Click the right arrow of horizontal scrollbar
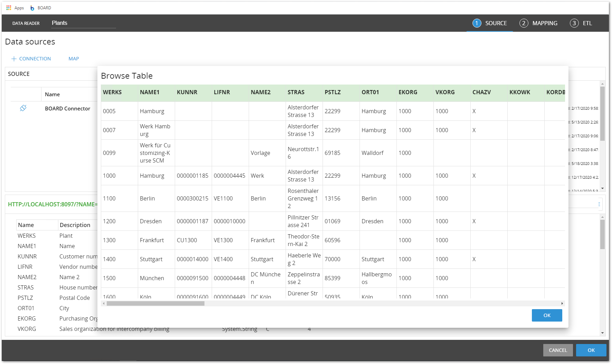Screen dimensions: 612x364 click(x=562, y=304)
